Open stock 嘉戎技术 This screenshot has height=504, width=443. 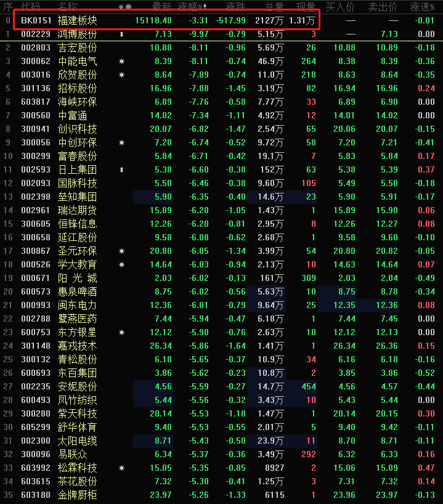click(77, 346)
